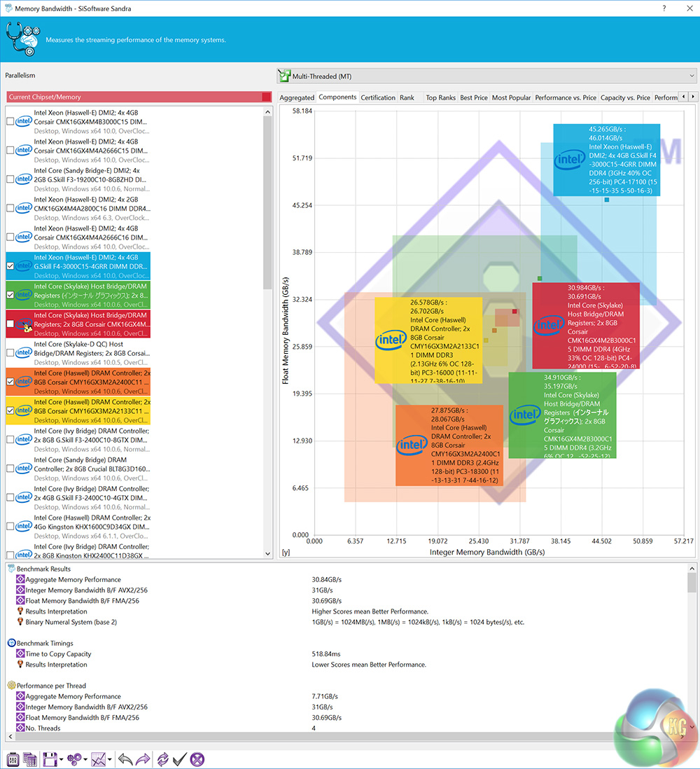Click the Intel logo on the Kingston KHX1600C9D34GX row

point(24,526)
